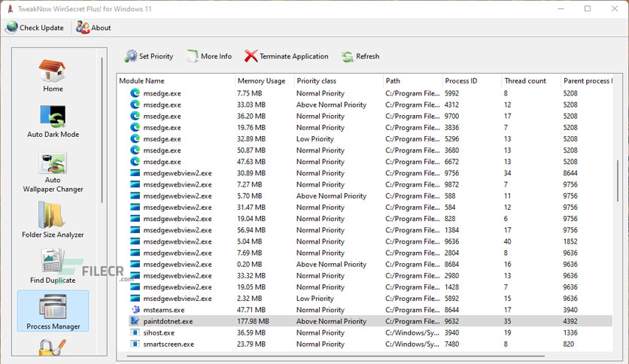Go to the Home section

(53, 76)
